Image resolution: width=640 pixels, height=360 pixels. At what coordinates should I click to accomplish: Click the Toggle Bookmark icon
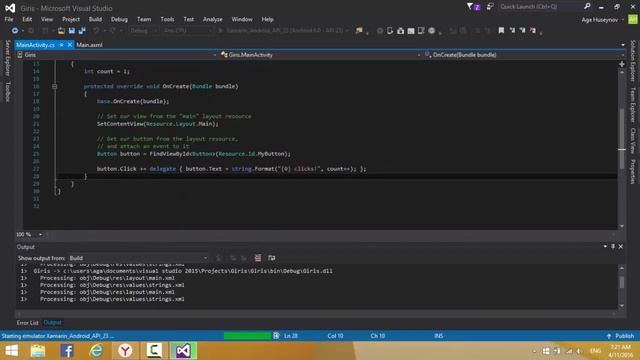click(x=501, y=30)
